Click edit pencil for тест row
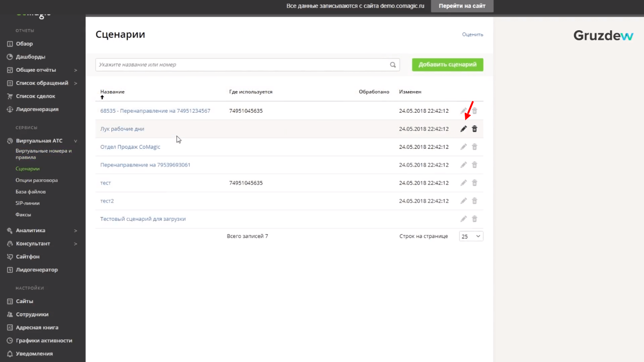The width and height of the screenshot is (644, 362). (463, 183)
